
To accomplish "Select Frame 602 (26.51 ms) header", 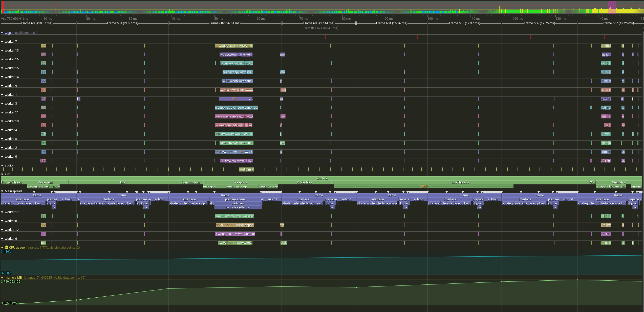I will (225, 23).
